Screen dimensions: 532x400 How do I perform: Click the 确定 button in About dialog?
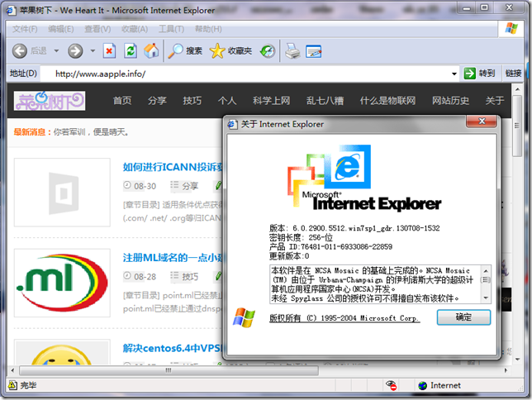point(463,317)
